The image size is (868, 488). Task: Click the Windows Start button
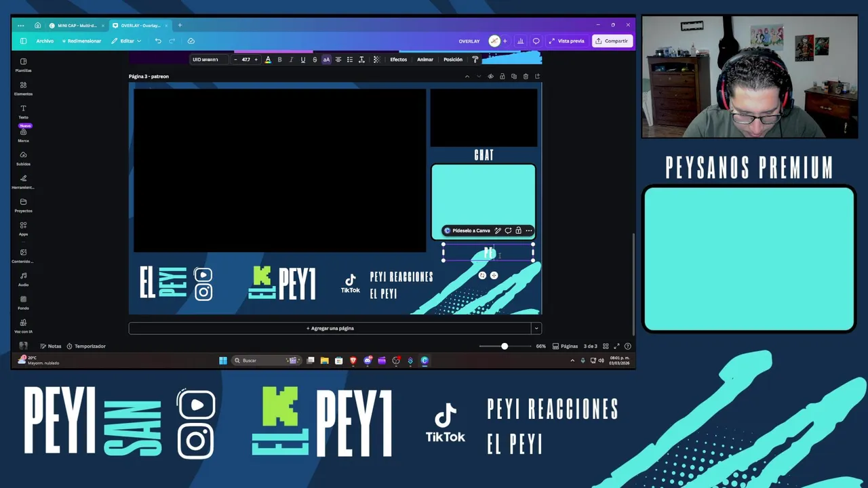[x=223, y=361]
